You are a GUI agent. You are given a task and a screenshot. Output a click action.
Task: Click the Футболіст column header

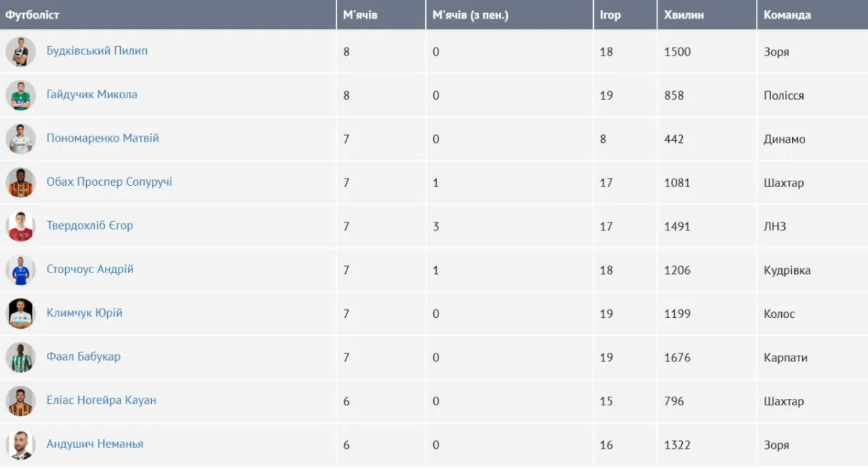point(33,14)
